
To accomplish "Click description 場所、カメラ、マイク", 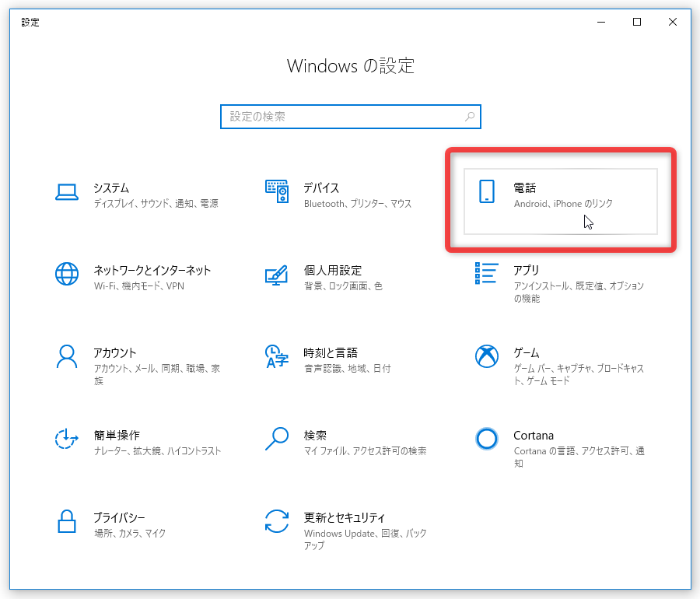I will pyautogui.click(x=129, y=534).
